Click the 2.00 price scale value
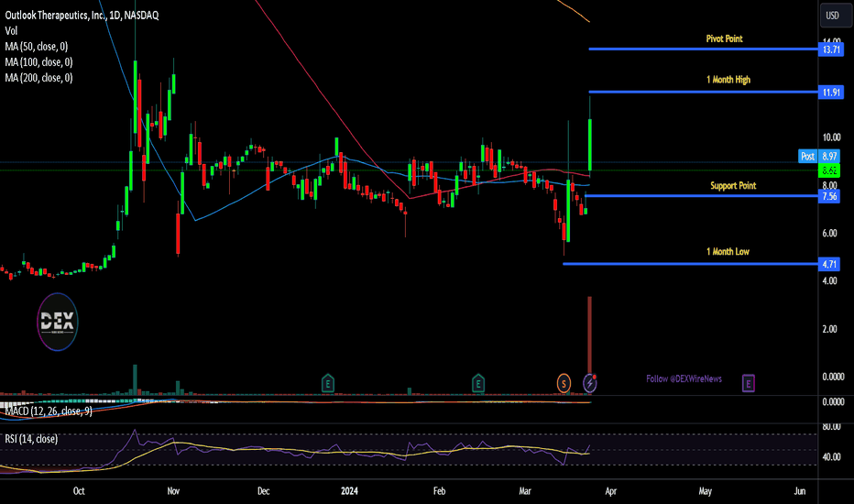 pyautogui.click(x=829, y=329)
